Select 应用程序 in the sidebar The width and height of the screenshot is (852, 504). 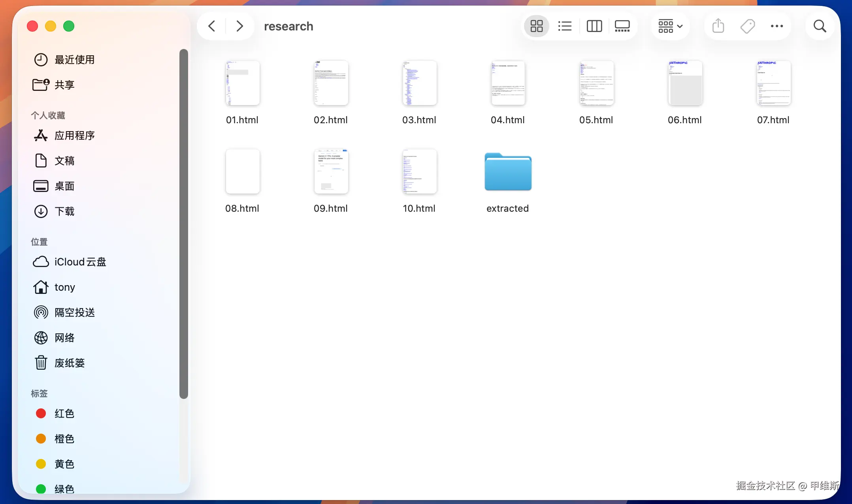coord(74,135)
